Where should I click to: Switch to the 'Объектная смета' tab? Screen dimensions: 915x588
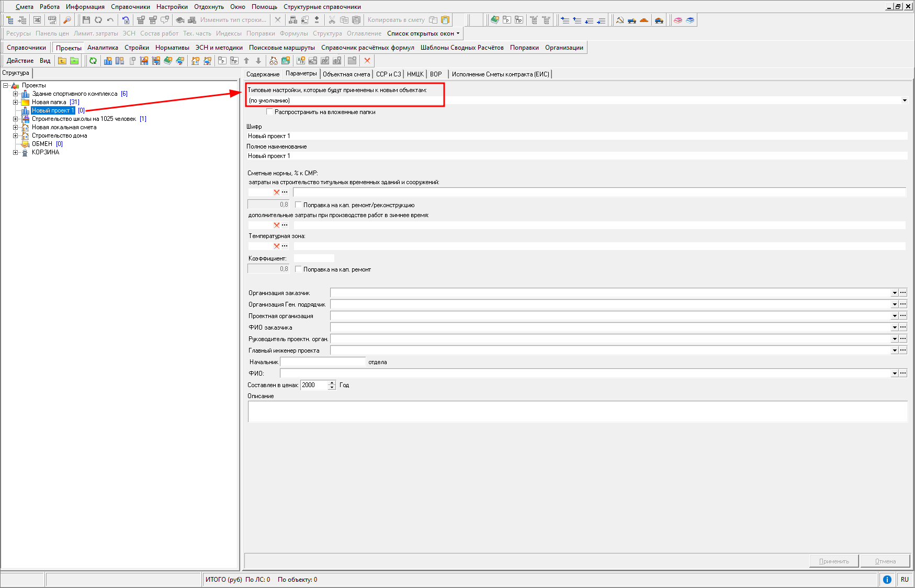pos(346,74)
